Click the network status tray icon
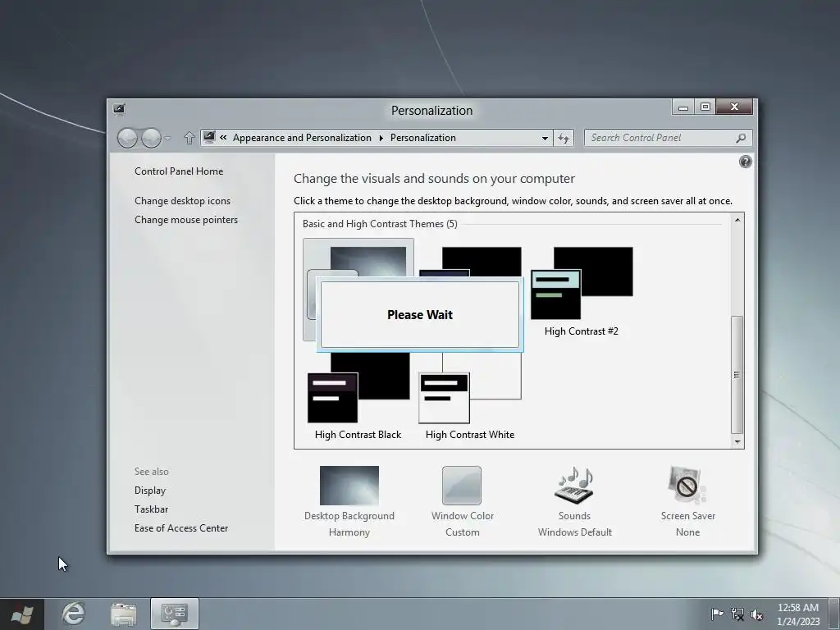The width and height of the screenshot is (840, 630). tap(737, 614)
